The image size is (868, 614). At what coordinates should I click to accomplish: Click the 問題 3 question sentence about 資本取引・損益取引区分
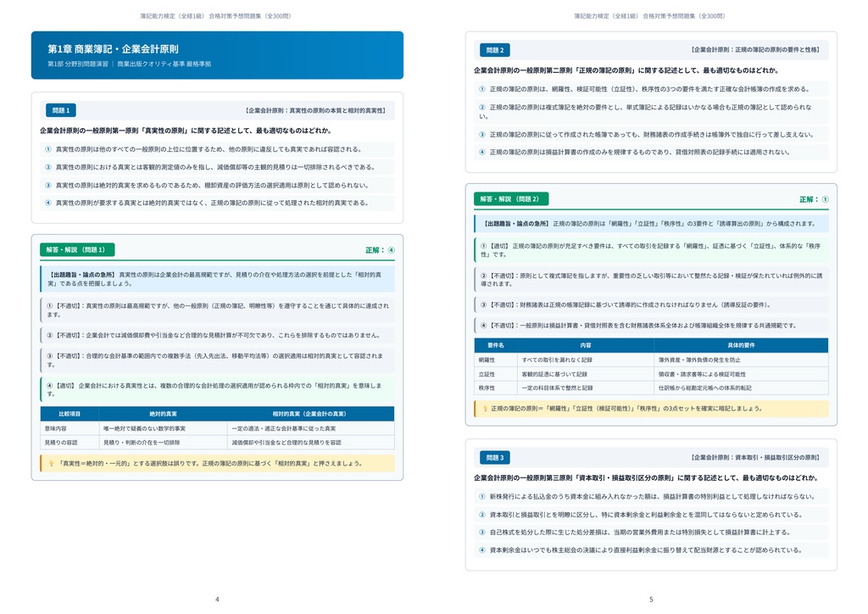point(646,477)
